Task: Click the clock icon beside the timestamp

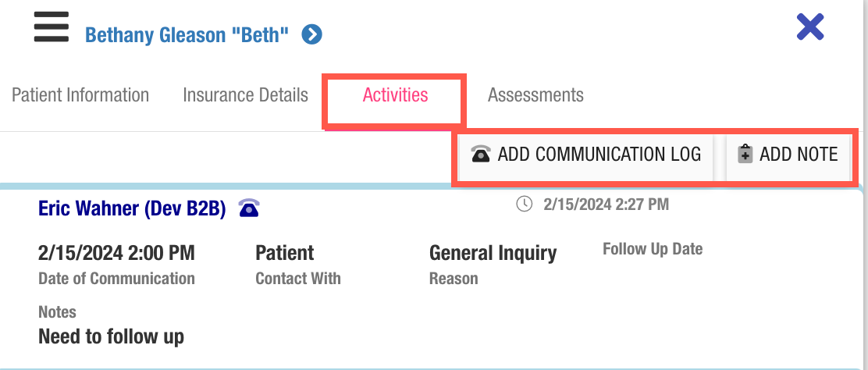Action: pos(525,205)
